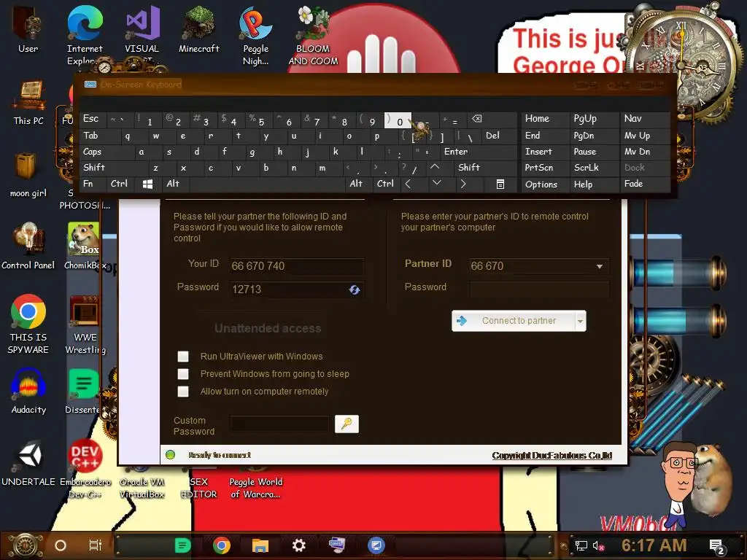
Task: Click the PrtScn key on keyboard
Action: [x=544, y=168]
